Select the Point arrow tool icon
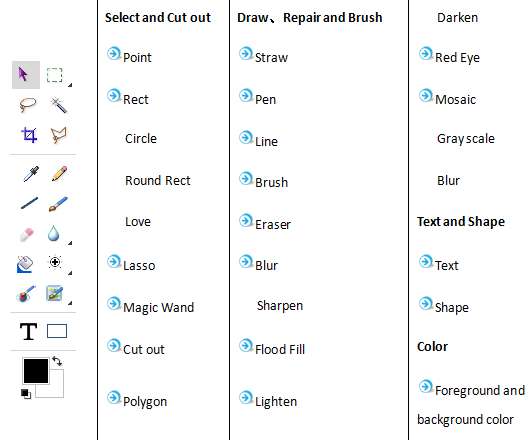Viewport: 532px width, 440px height. point(26,75)
